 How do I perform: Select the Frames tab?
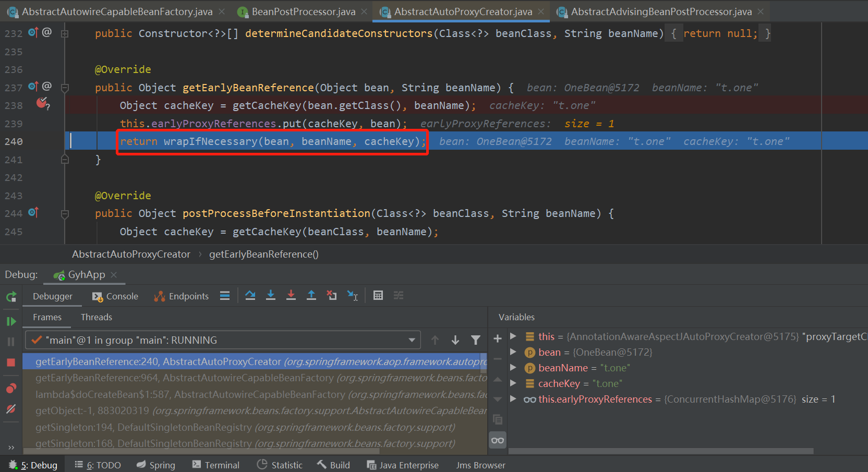pyautogui.click(x=47, y=317)
